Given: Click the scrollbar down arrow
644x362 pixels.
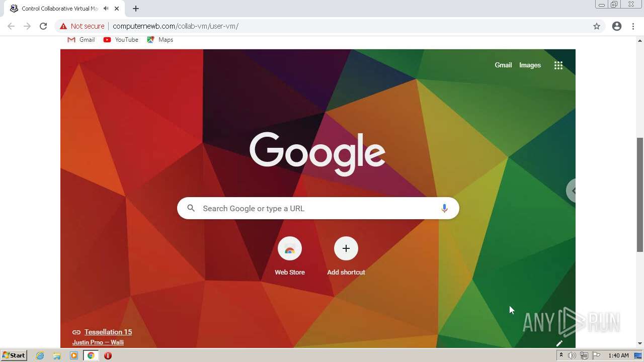Looking at the screenshot, I should coord(640,344).
